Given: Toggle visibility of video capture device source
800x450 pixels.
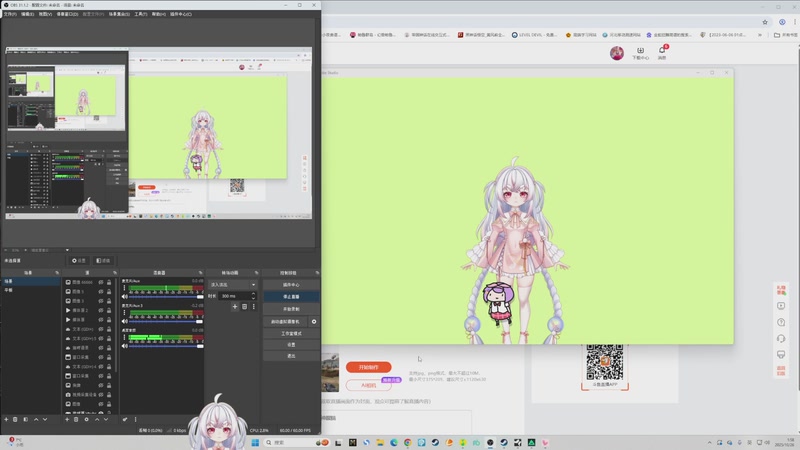Looking at the screenshot, I should (x=101, y=394).
